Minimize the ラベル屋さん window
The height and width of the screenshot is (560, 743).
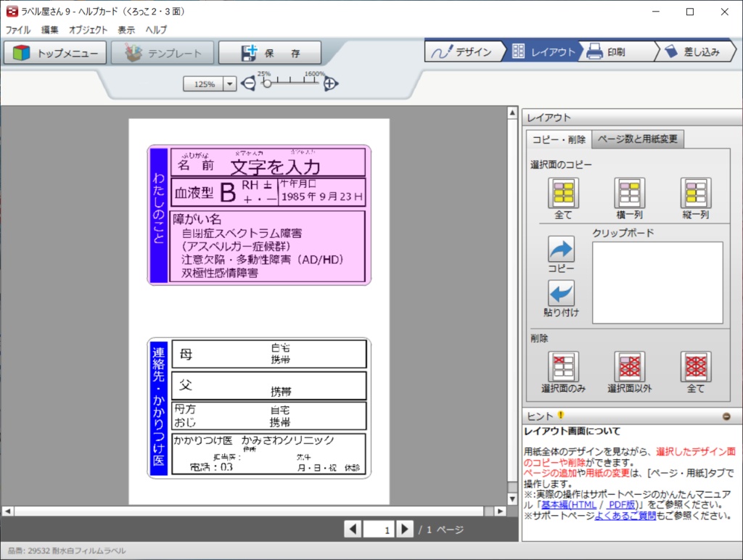(x=656, y=12)
